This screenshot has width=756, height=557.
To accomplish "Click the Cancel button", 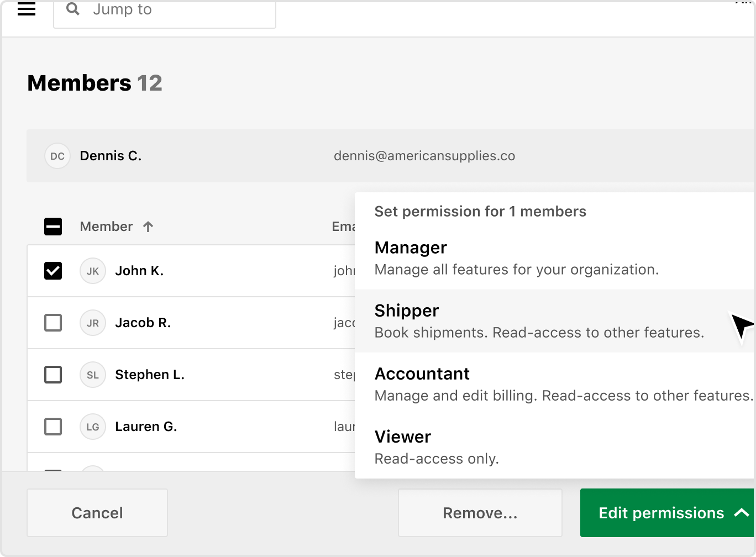I will 97,513.
